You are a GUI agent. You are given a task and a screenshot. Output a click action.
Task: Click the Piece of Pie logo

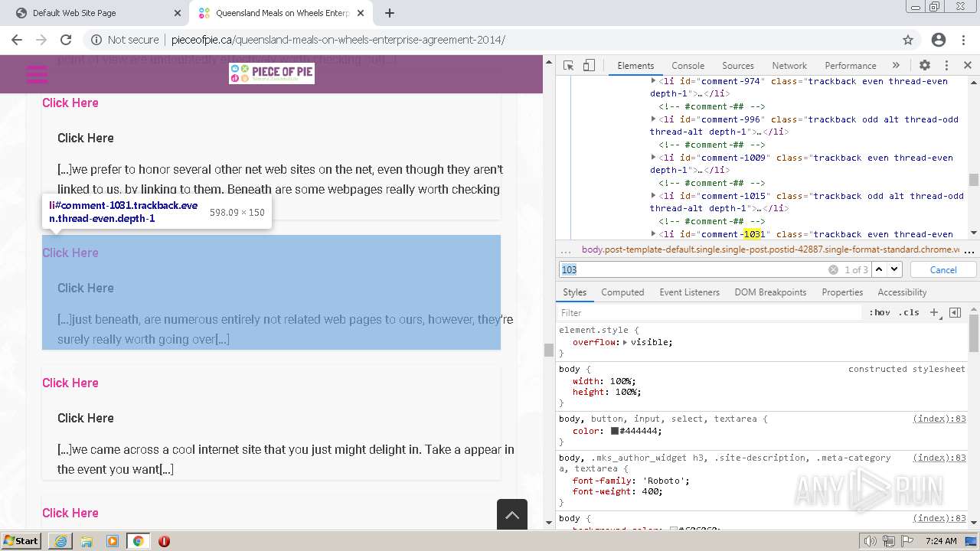(272, 73)
